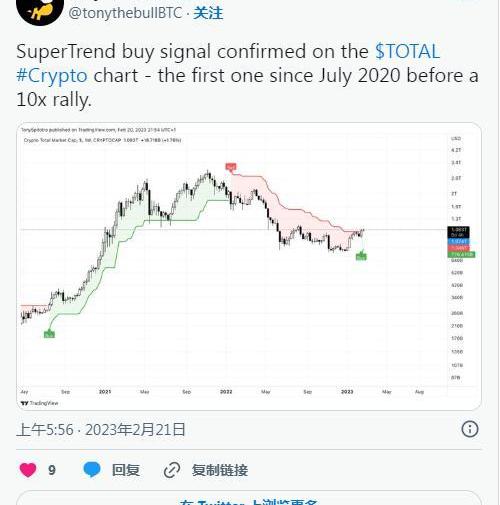Click the 回复 reply button

[126, 470]
